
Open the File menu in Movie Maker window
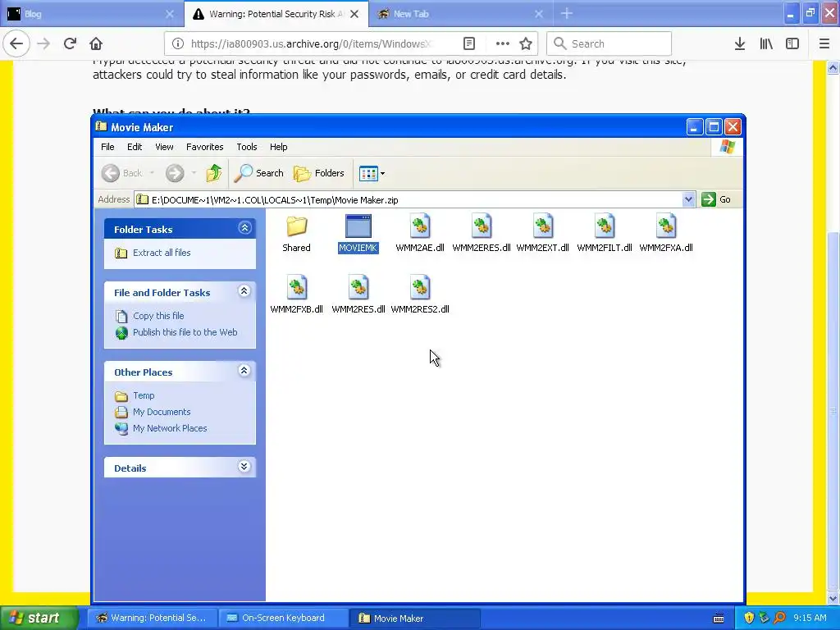(x=107, y=147)
